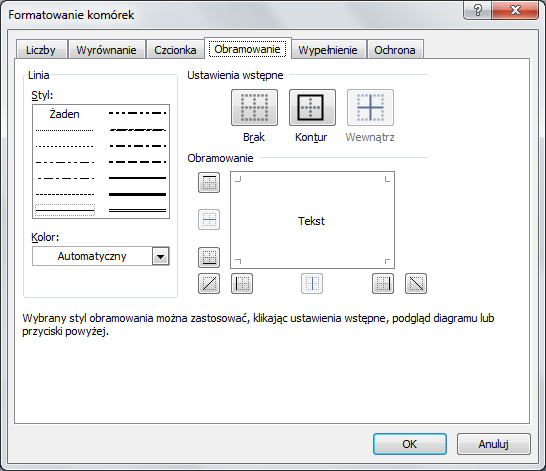Open dialog help question mark button
This screenshot has width=546, height=471.
[x=478, y=10]
